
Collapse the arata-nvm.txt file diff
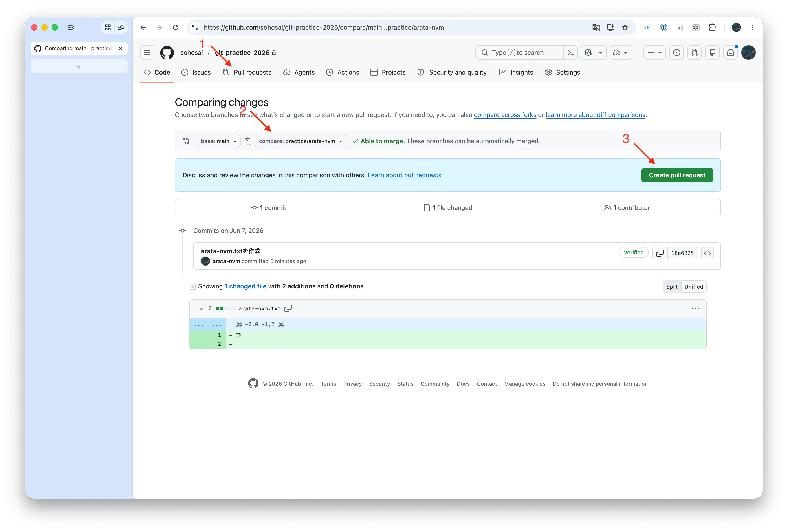pos(201,309)
